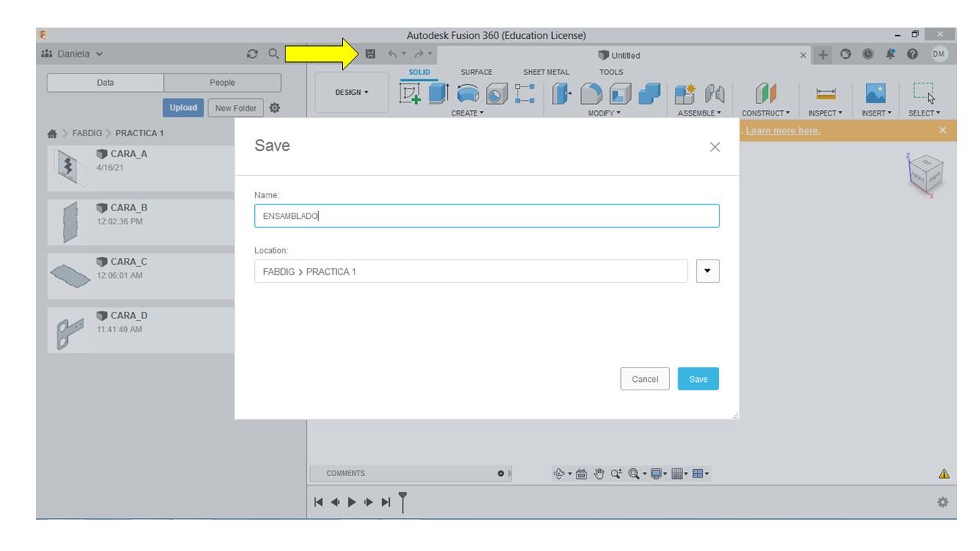
Task: Click the Insert image icon
Action: click(877, 95)
